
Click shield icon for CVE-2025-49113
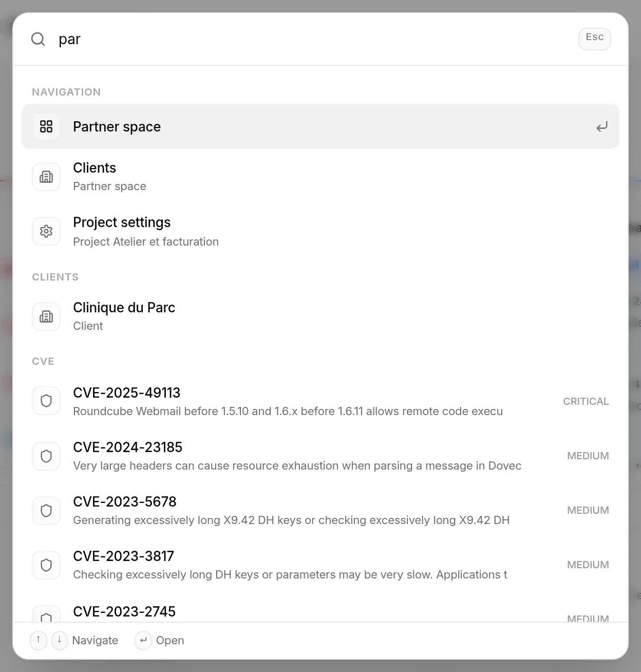pos(46,401)
